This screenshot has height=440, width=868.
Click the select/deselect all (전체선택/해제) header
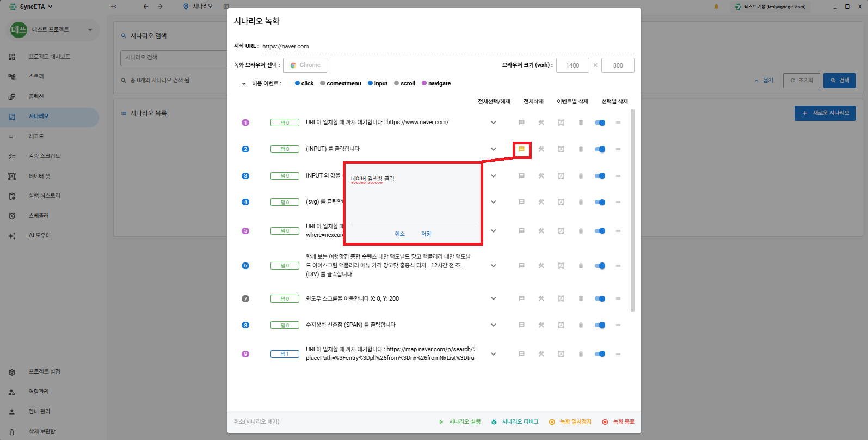(x=494, y=101)
